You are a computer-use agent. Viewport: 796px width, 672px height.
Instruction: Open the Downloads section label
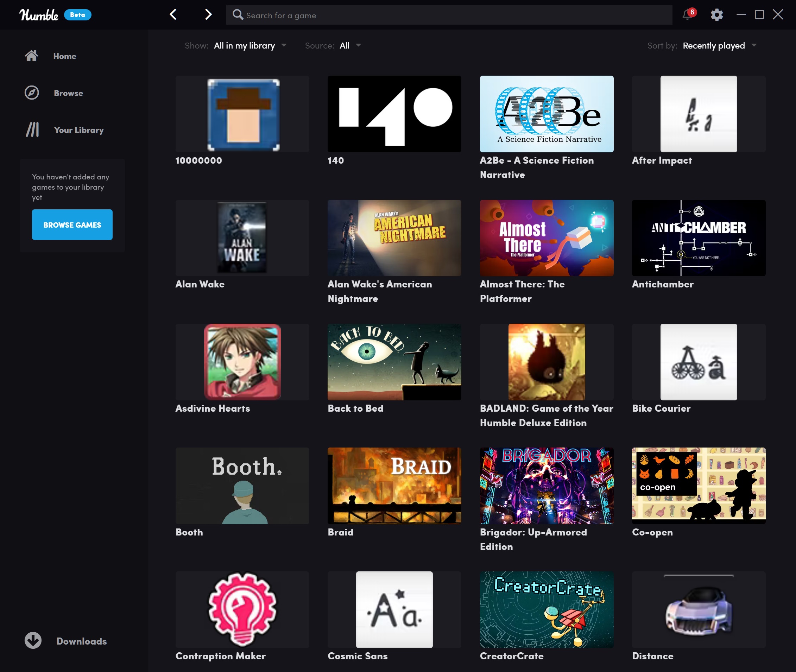click(x=82, y=641)
